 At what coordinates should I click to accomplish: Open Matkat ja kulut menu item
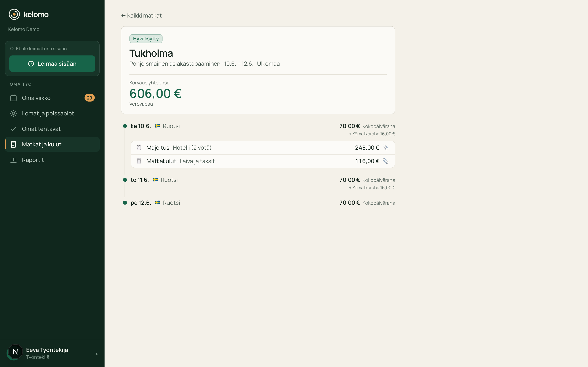click(52, 144)
